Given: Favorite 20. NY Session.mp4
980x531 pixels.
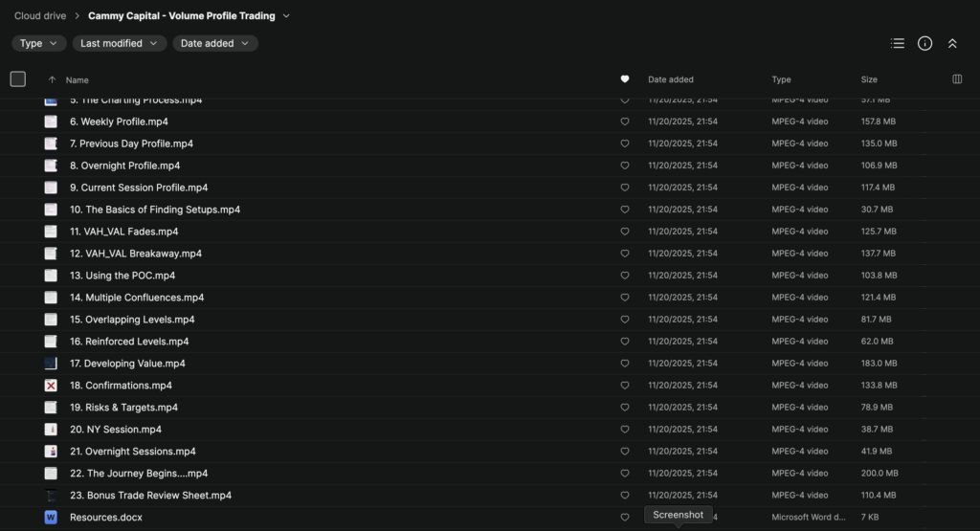Looking at the screenshot, I should click(x=625, y=430).
